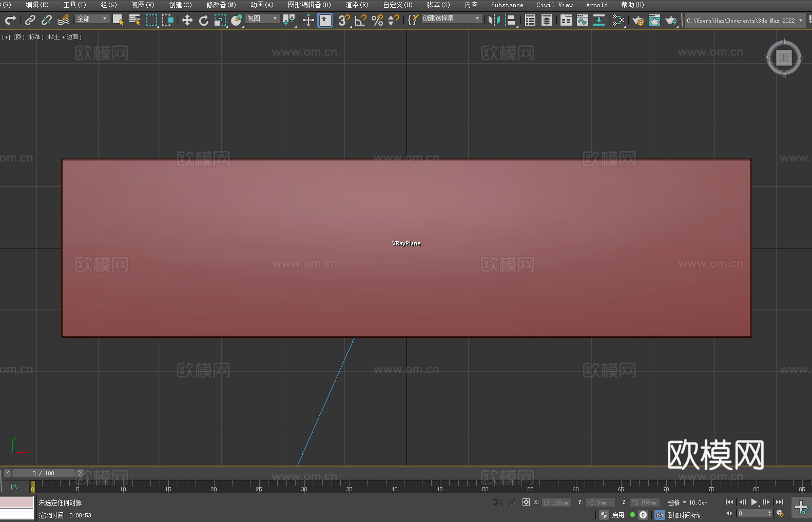The width and height of the screenshot is (812, 522).
Task: Open Schematic View icon
Action: (618, 20)
